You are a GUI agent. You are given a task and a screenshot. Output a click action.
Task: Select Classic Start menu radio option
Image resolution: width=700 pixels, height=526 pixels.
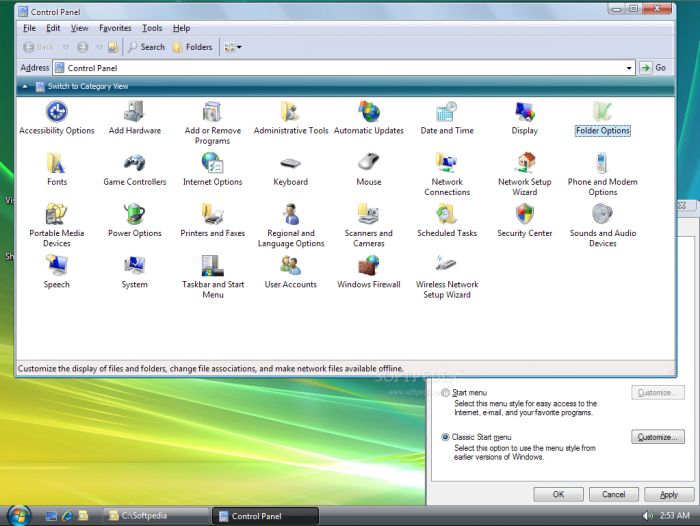tap(445, 437)
